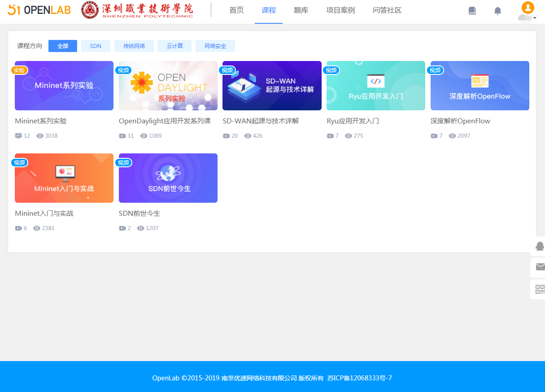Click the 视频 badge on OpenDaylight card
The height and width of the screenshot is (392, 545).
click(x=123, y=70)
